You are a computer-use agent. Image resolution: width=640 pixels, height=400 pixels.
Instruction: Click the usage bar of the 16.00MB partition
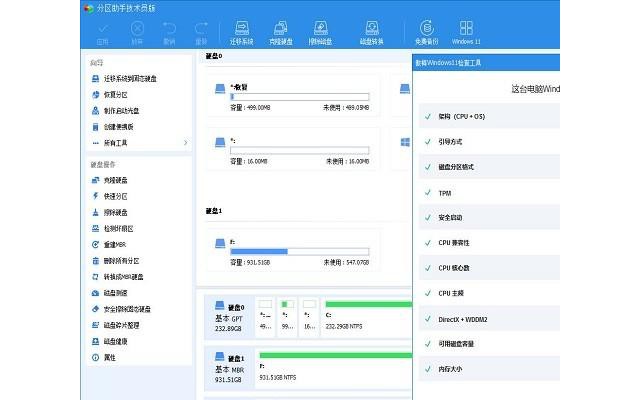coord(300,151)
